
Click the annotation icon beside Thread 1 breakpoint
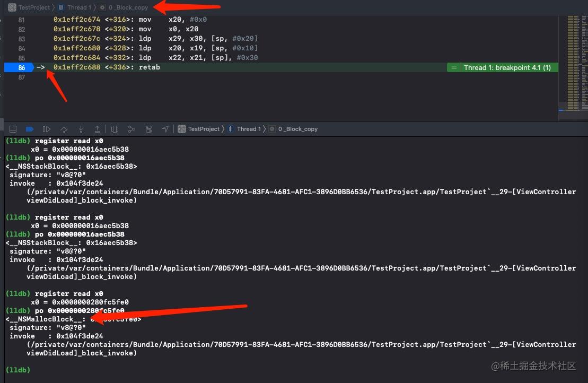454,67
